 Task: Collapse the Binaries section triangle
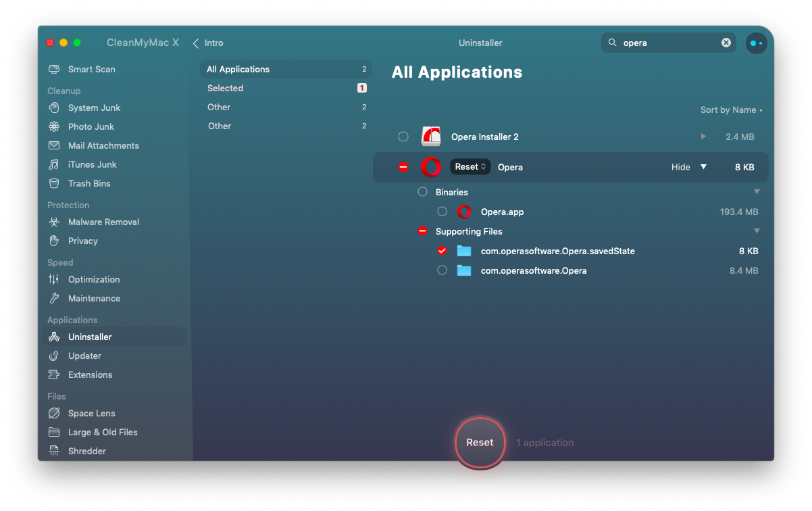[757, 192]
